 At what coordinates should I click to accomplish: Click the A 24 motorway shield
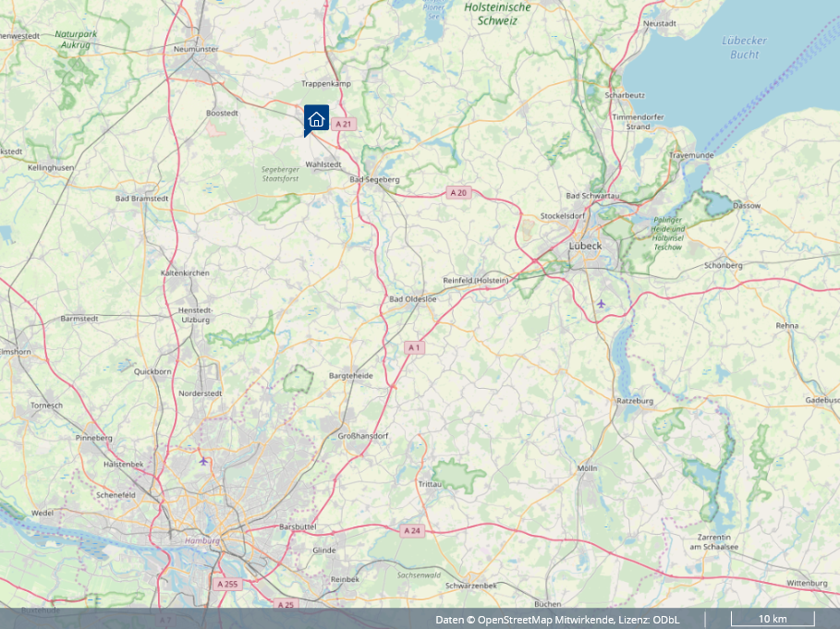pos(412,530)
